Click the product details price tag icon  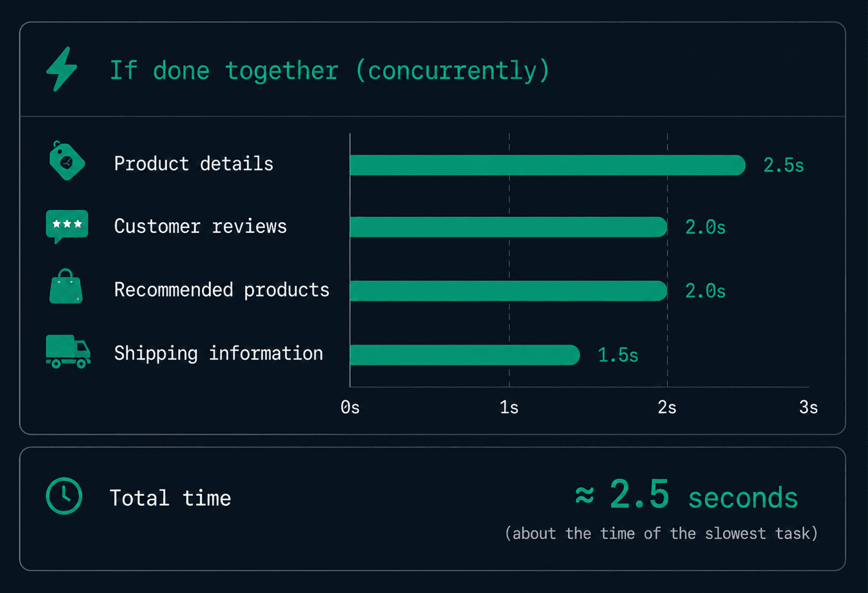click(x=67, y=161)
